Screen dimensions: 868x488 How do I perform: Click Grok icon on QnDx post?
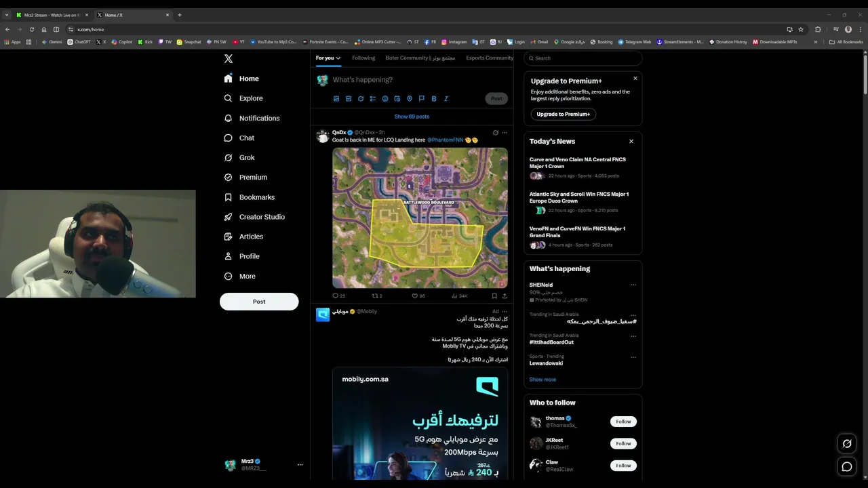tap(495, 133)
